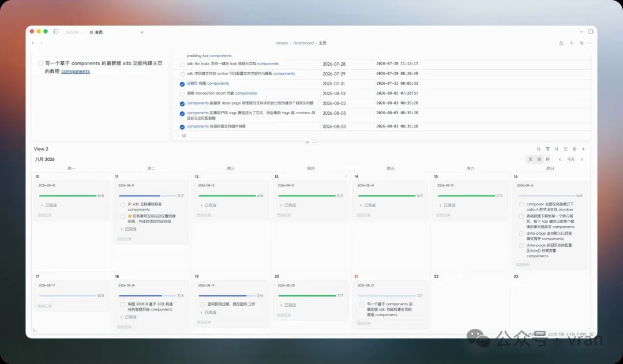Screen dimensions: 623x364
Task: Click the bottom-left grip handle icon
Action: [x=35, y=330]
